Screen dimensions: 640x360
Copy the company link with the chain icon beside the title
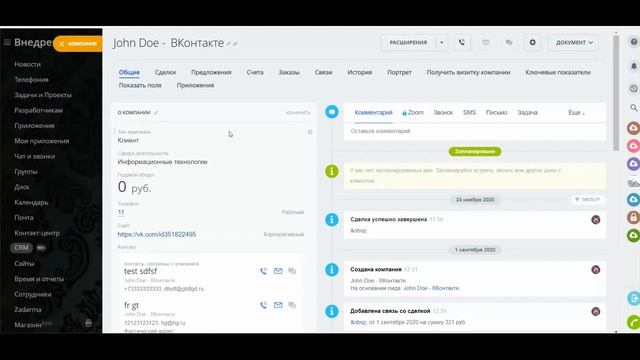click(235, 44)
